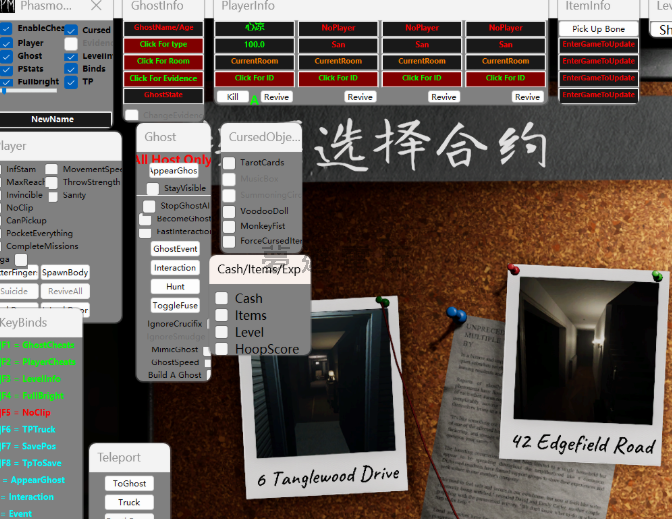Click the Hunt button
This screenshot has width=672, height=519.
tap(175, 287)
